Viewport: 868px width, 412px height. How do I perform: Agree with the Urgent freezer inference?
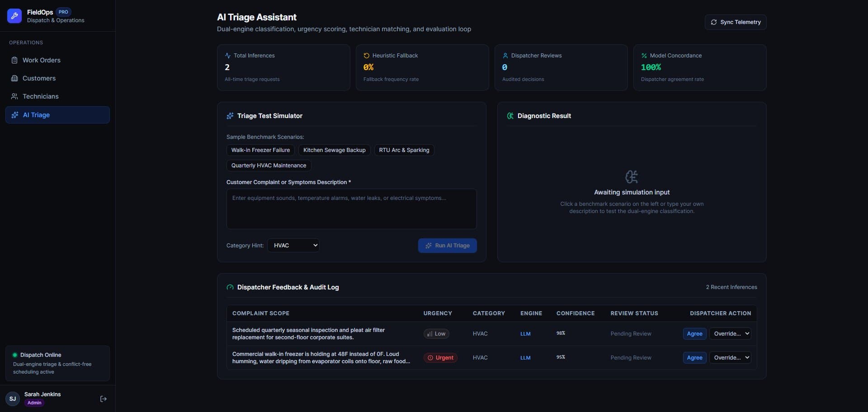click(694, 358)
